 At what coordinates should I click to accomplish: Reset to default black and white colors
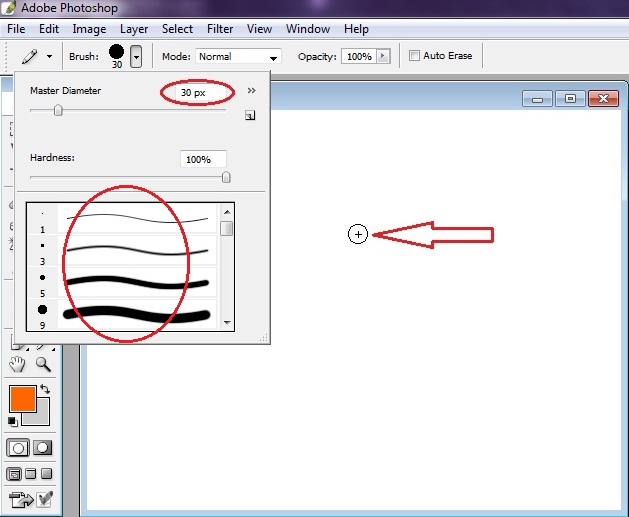[12, 422]
